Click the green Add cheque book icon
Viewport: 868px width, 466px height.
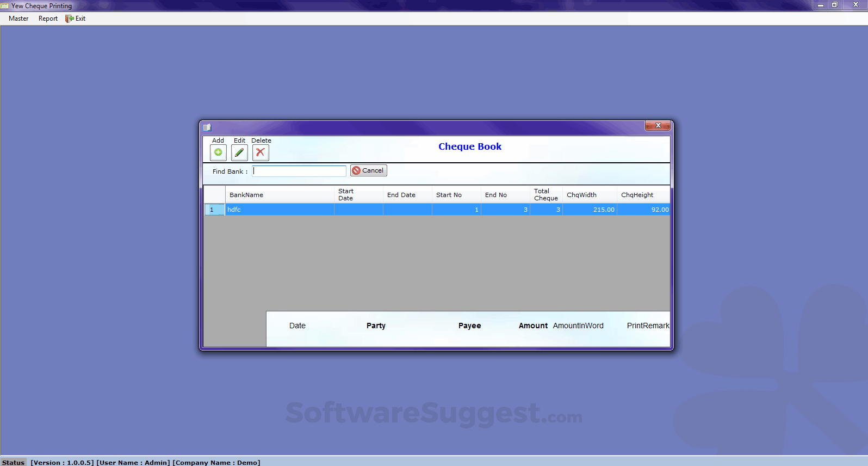(218, 152)
